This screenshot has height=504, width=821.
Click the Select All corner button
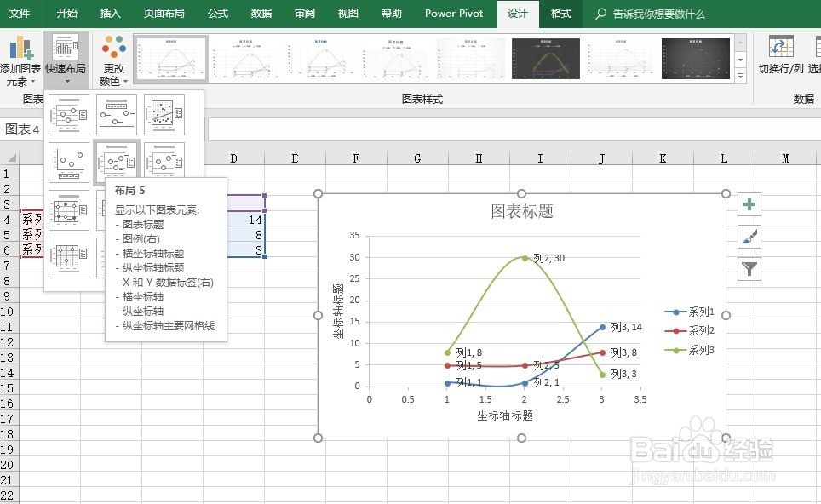10,157
